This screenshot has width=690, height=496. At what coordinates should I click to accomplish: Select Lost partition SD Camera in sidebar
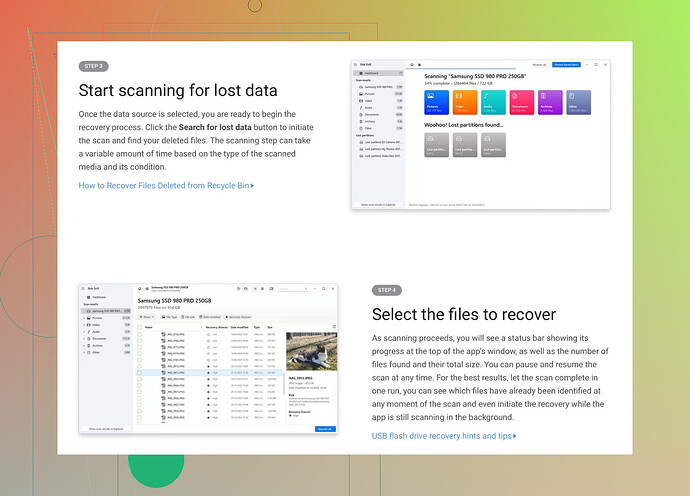coord(380,142)
